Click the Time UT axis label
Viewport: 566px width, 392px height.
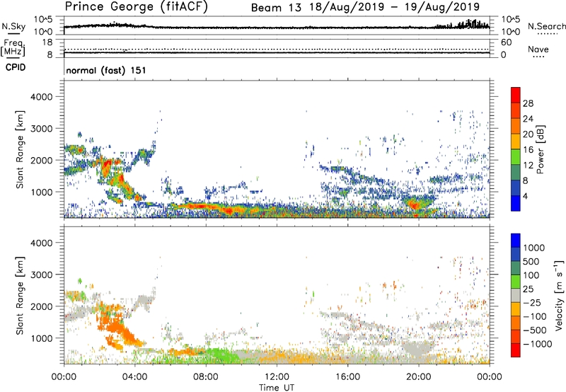(277, 388)
